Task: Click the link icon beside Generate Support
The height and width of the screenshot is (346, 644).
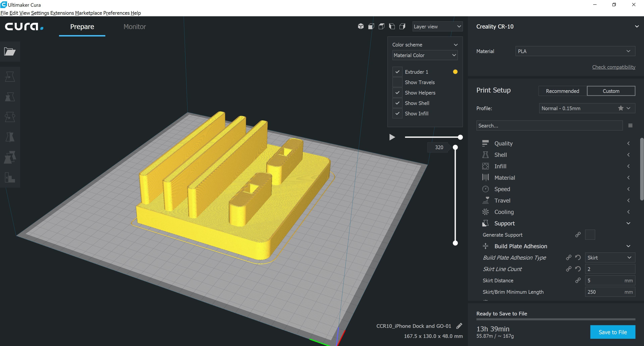Action: [x=578, y=235]
